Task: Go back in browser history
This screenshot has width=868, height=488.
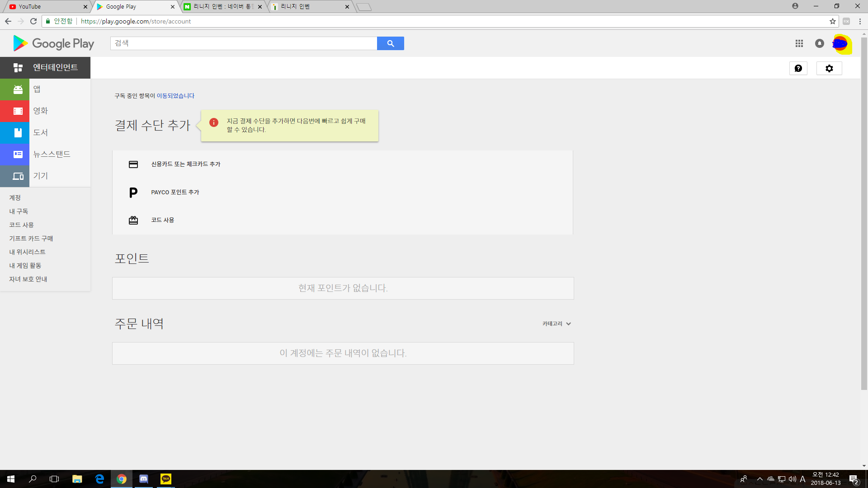Action: [8, 21]
